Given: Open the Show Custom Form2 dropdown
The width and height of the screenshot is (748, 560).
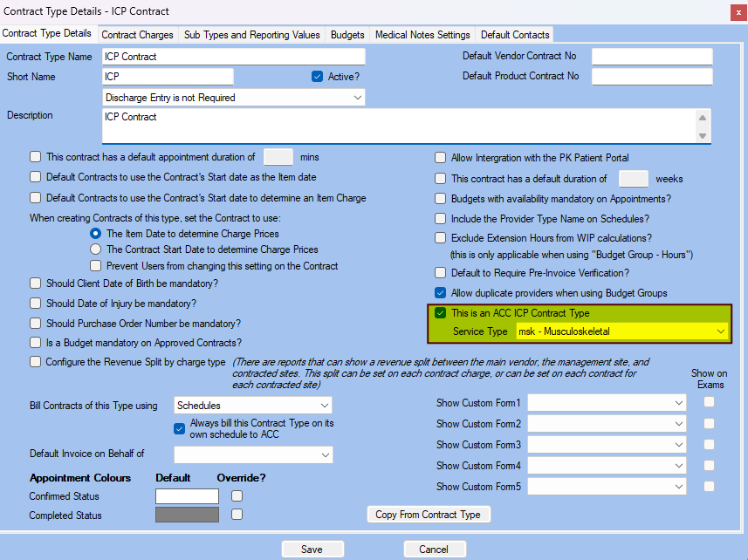Looking at the screenshot, I should [x=607, y=424].
